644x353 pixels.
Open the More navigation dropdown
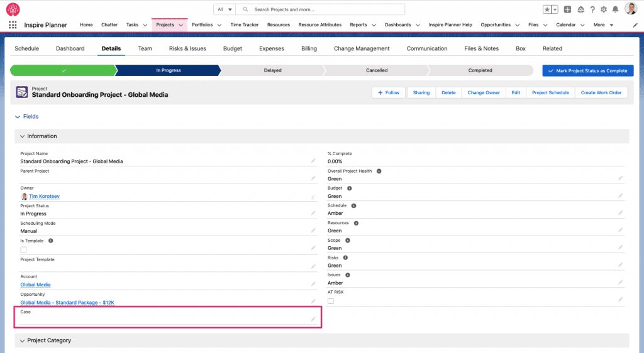tap(602, 24)
